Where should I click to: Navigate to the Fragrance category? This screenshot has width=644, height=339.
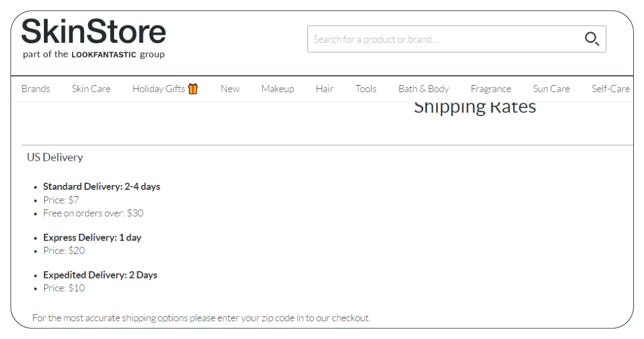click(x=491, y=89)
